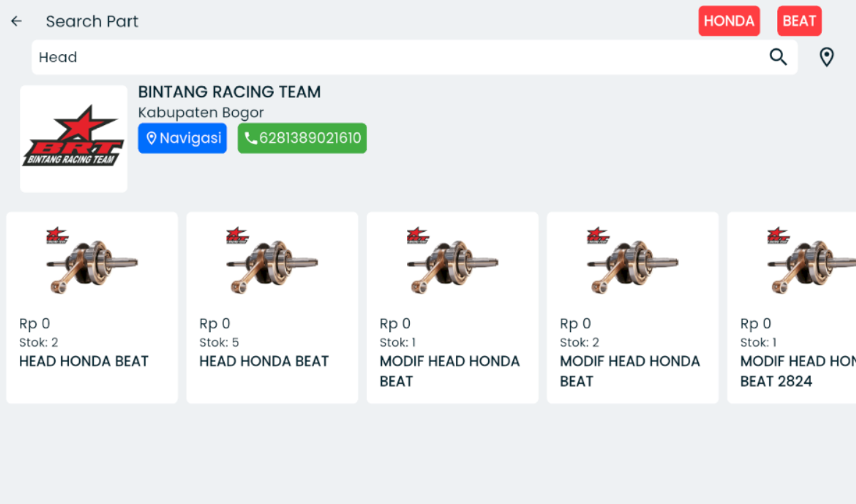856x504 pixels.
Task: Click the BRT Bintang Racing Team logo
Action: pos(74,139)
